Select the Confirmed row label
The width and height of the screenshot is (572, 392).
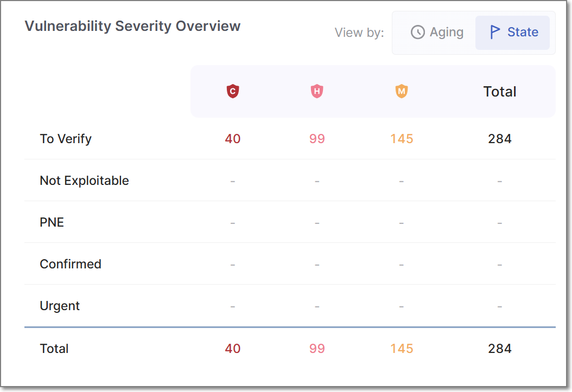pyautogui.click(x=71, y=264)
